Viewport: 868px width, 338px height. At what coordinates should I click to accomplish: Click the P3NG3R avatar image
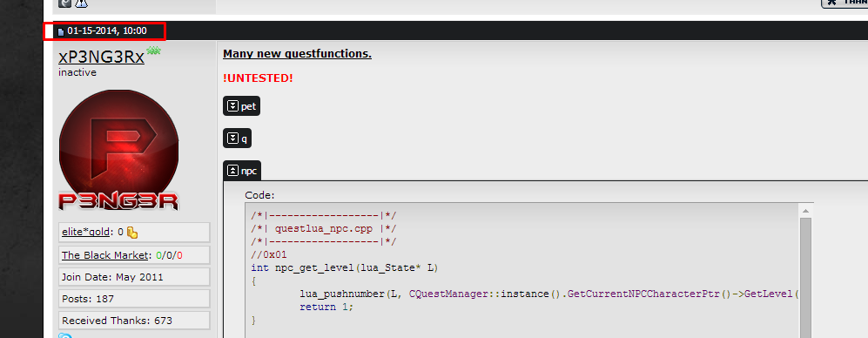[x=118, y=150]
